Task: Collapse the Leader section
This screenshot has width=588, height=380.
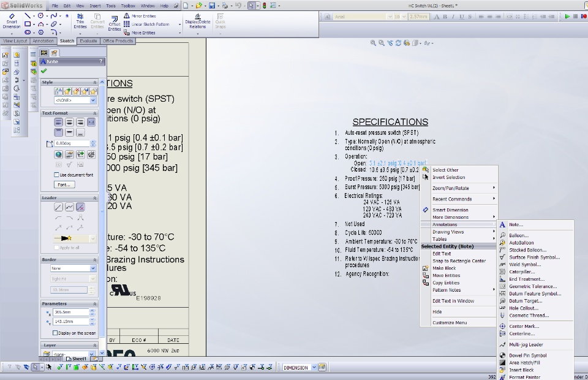Action: tap(94, 198)
